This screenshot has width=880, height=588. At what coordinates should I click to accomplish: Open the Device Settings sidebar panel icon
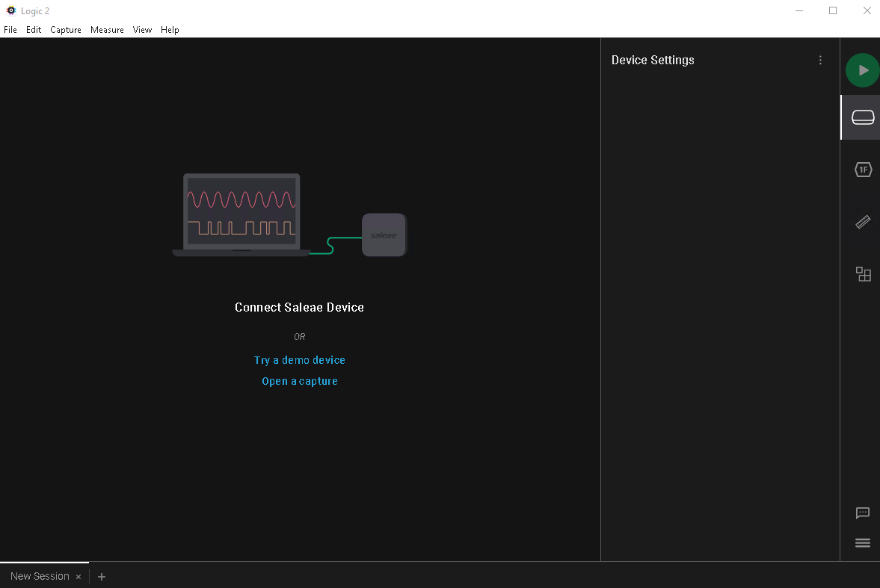click(863, 117)
